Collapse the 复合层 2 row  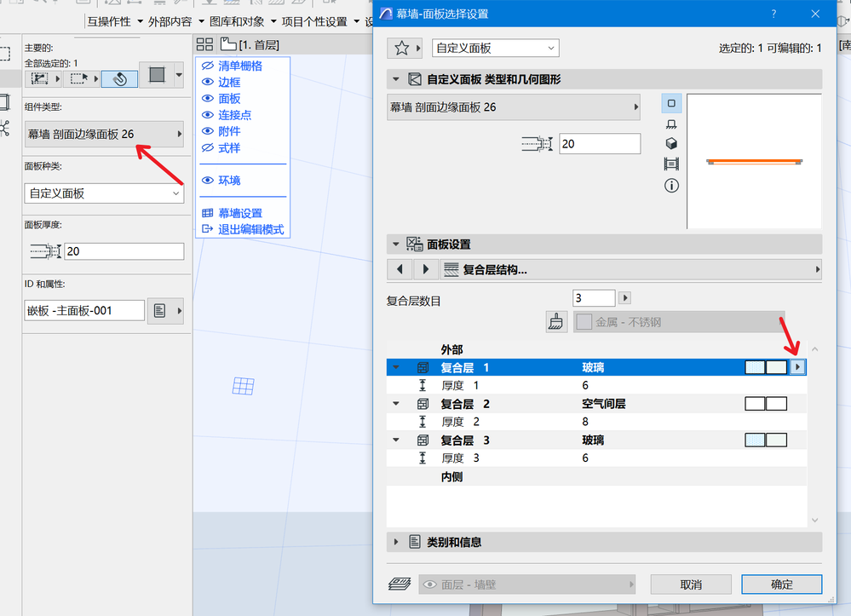click(396, 404)
